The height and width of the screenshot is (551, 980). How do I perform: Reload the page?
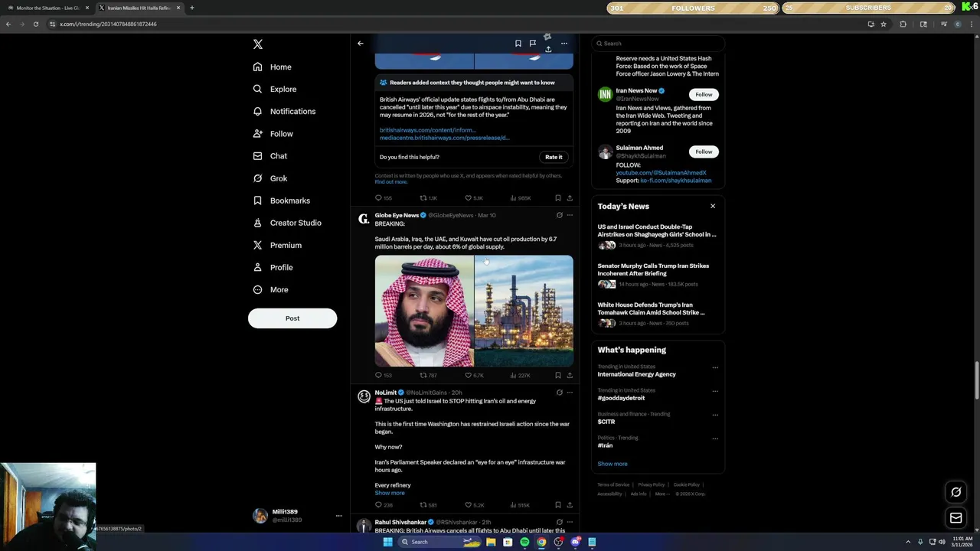click(x=35, y=24)
